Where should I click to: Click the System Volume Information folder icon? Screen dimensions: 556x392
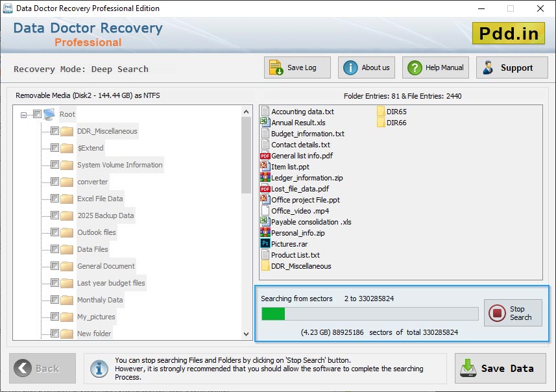(x=67, y=165)
